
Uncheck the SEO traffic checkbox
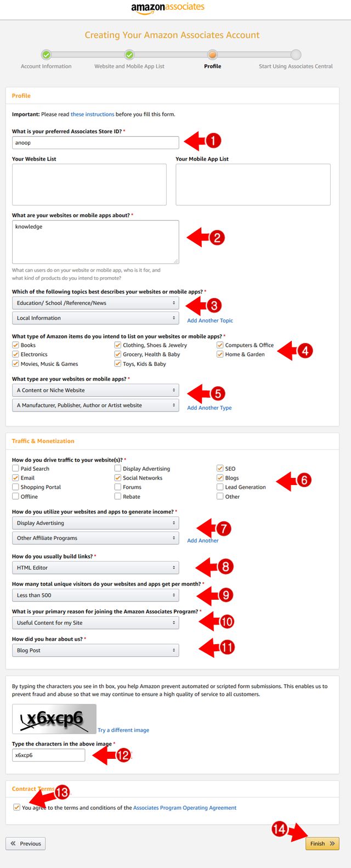(220, 469)
